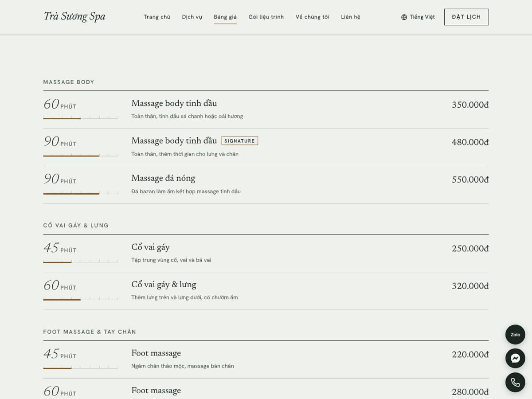Select the Massage đá nóng service title
532x399 pixels.
click(x=163, y=178)
